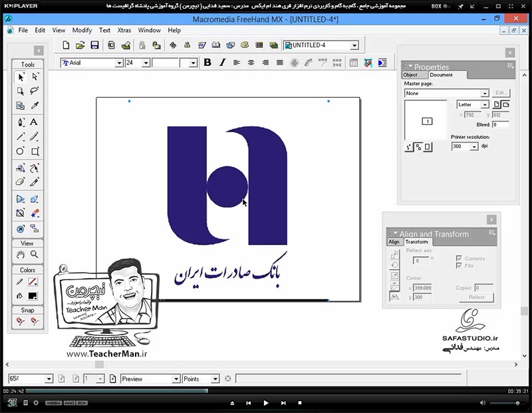Click the Save disk icon
Viewport: 532px width, 413px height.
[x=94, y=45]
